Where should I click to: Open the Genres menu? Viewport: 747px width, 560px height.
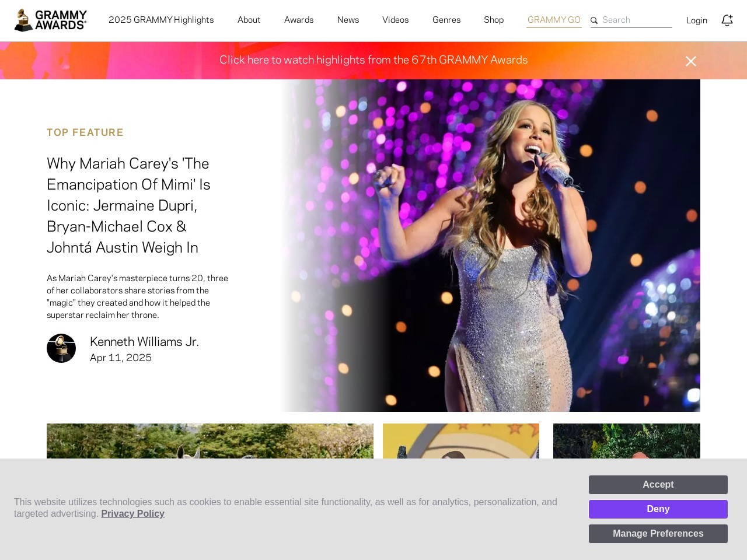[446, 20]
